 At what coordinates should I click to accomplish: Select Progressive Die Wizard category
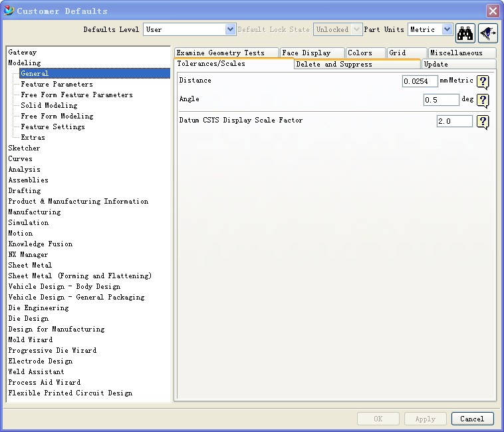(x=53, y=350)
